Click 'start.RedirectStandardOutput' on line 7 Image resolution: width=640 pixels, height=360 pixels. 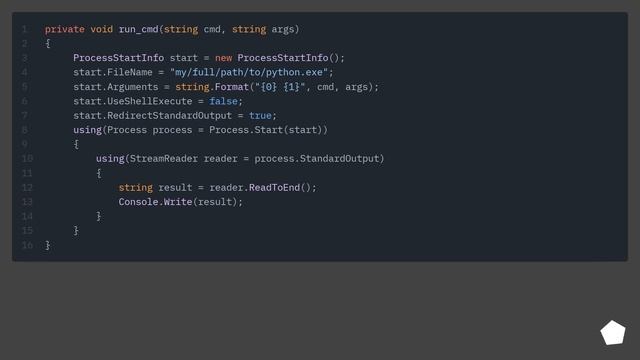[x=152, y=116]
